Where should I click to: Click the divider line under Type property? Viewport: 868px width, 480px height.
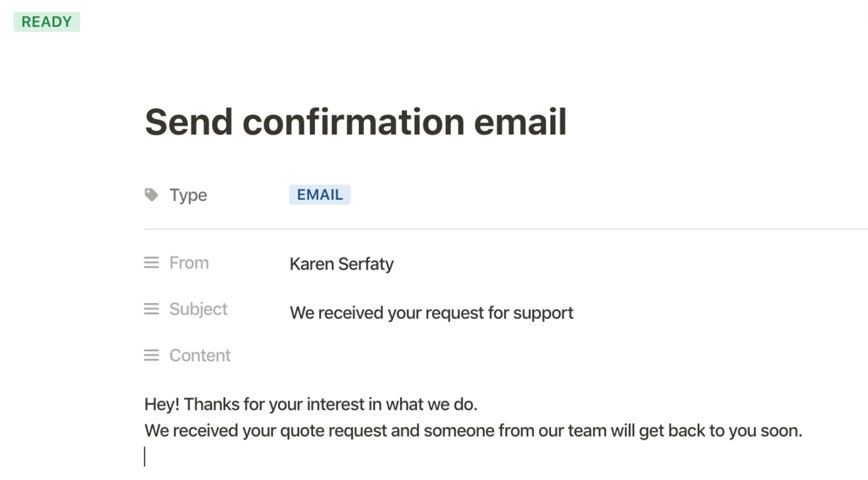tap(506, 229)
